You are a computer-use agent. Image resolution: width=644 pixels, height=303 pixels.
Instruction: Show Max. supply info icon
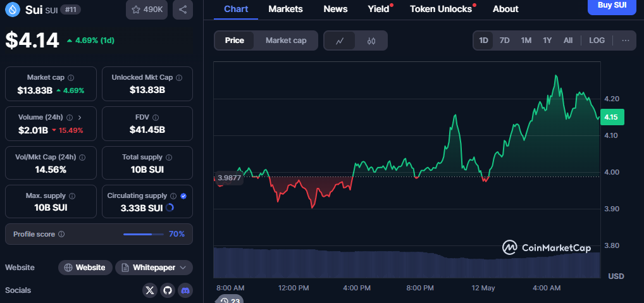pos(72,196)
